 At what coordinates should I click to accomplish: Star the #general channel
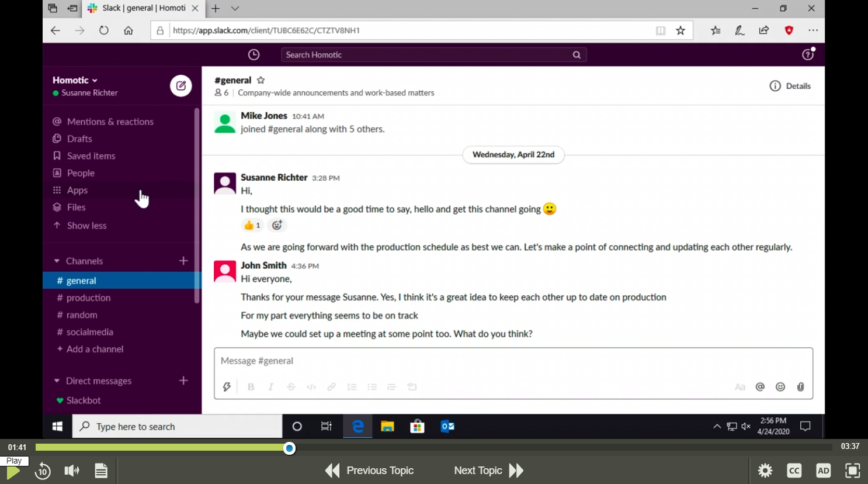click(261, 80)
